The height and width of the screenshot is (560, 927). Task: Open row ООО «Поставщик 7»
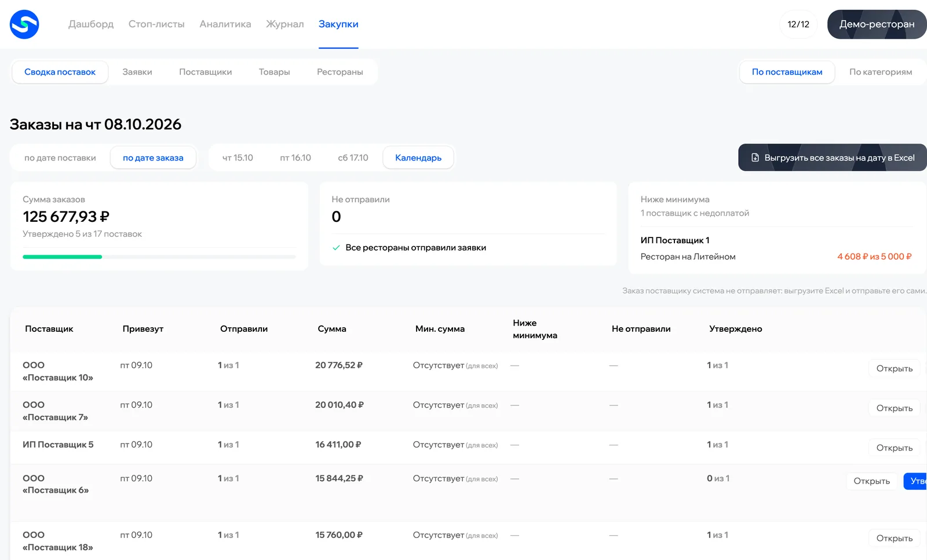point(895,408)
